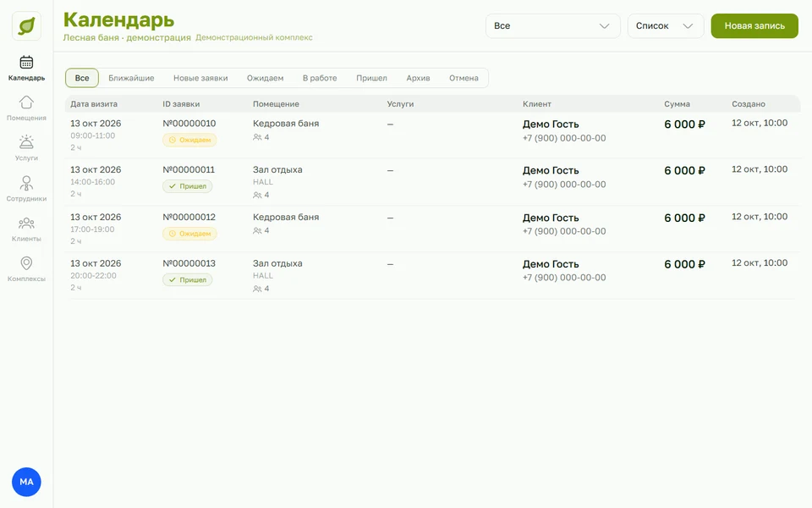The width and height of the screenshot is (812, 508).
Task: Click Демо Гость in row №00000012
Action: coord(551,218)
